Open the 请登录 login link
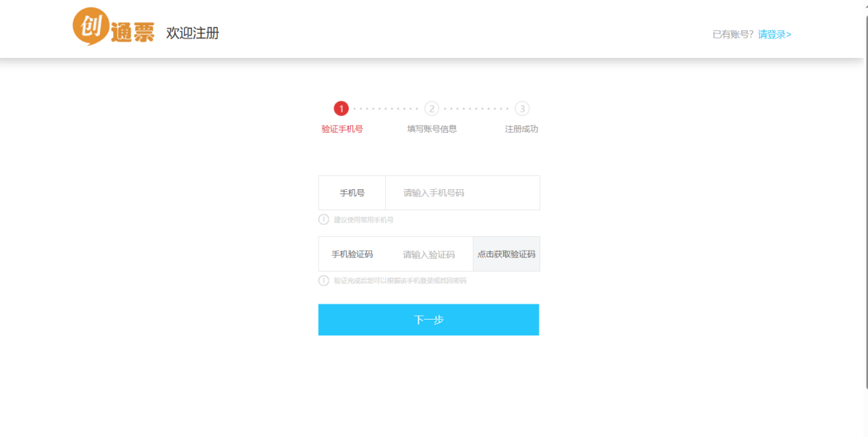 (x=774, y=34)
